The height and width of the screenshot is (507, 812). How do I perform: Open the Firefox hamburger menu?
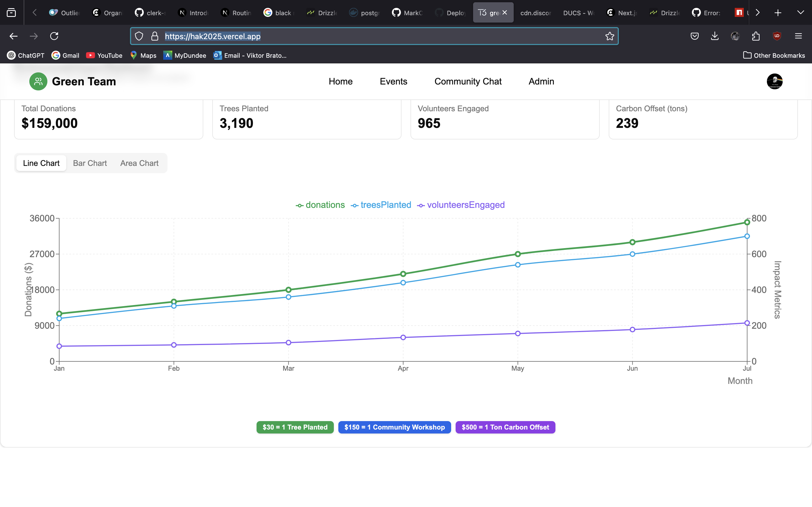pos(798,36)
